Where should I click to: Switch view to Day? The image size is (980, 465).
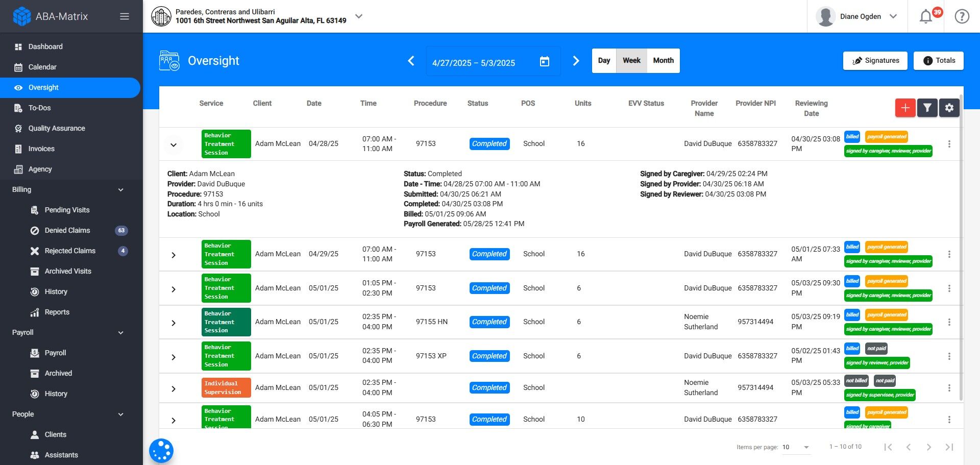pyautogui.click(x=604, y=60)
